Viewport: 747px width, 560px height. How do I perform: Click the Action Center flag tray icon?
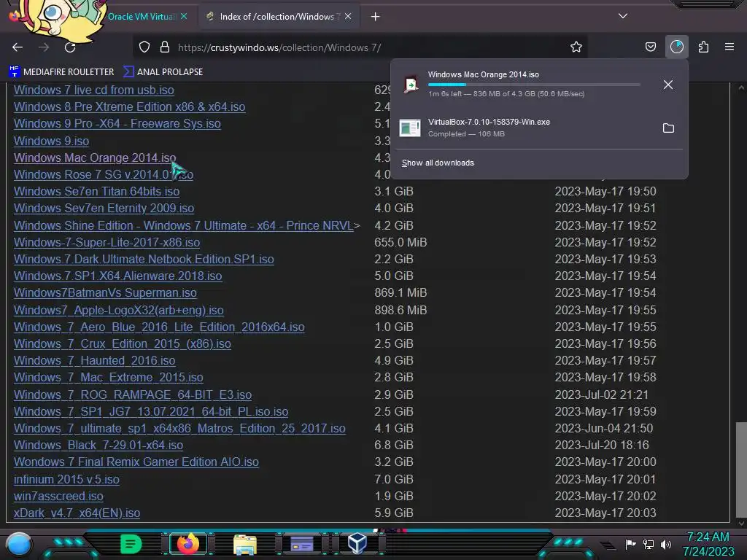[631, 544]
